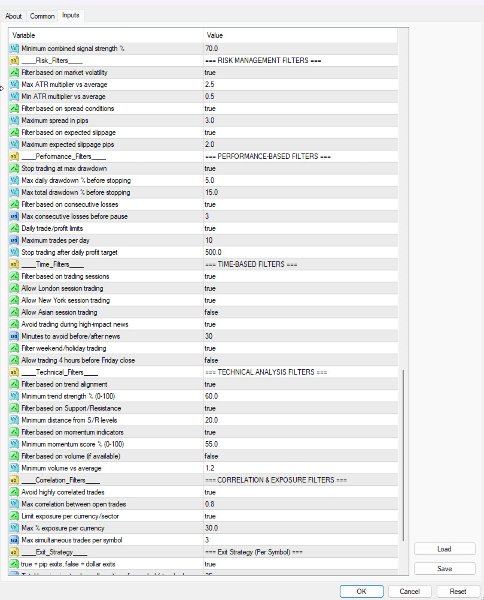
Task: Click icon of Filter based on spread conditions
Action: [x=14, y=108]
